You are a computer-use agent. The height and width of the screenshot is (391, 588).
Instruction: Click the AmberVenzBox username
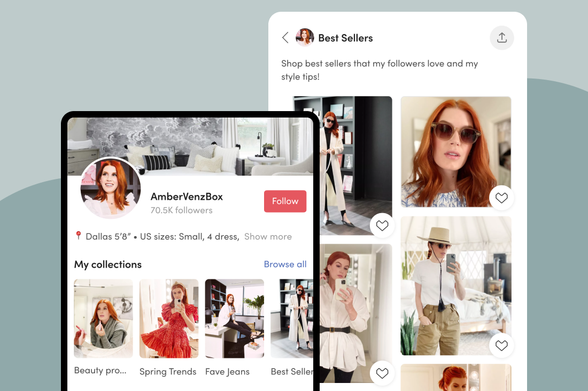(187, 197)
